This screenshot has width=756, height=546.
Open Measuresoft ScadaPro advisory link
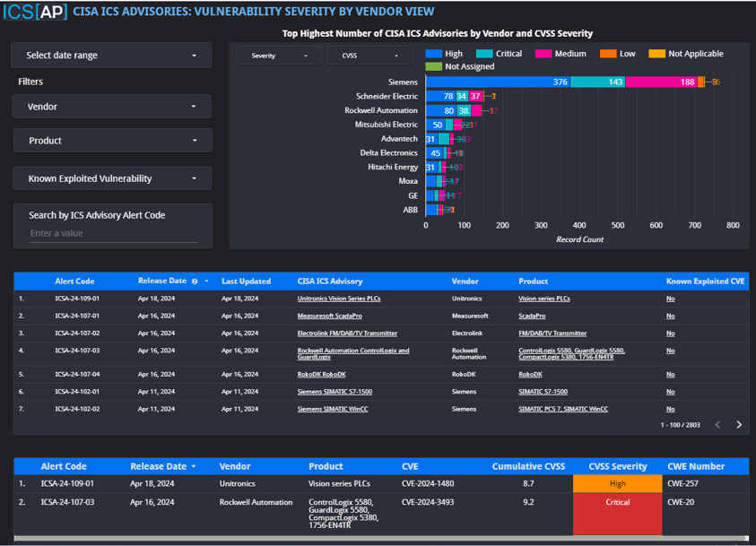pyautogui.click(x=330, y=316)
